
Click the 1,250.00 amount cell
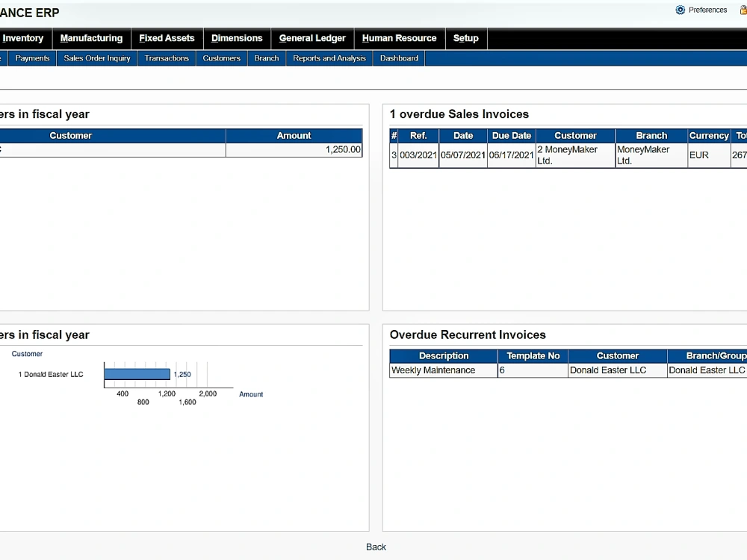[294, 149]
